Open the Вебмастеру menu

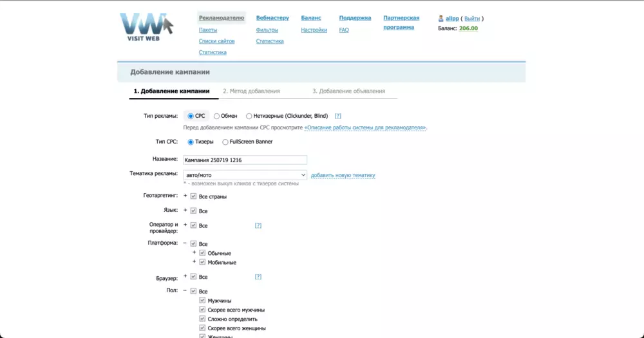272,17
